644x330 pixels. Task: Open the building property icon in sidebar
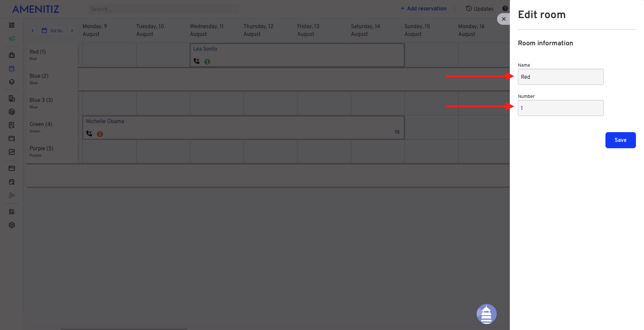pos(12,98)
